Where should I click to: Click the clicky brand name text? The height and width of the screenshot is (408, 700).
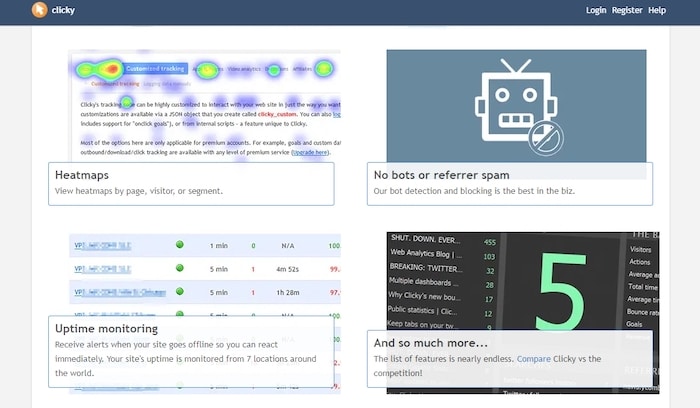pyautogui.click(x=63, y=10)
